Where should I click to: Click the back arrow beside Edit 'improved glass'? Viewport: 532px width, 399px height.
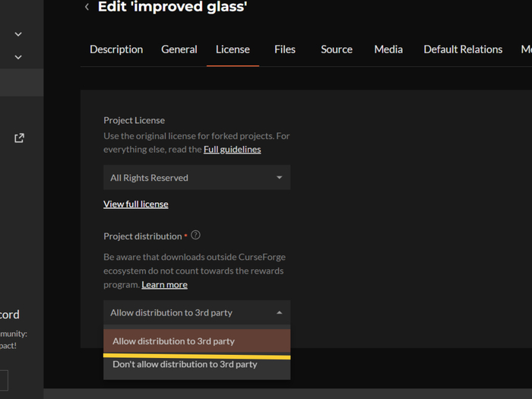click(x=87, y=8)
